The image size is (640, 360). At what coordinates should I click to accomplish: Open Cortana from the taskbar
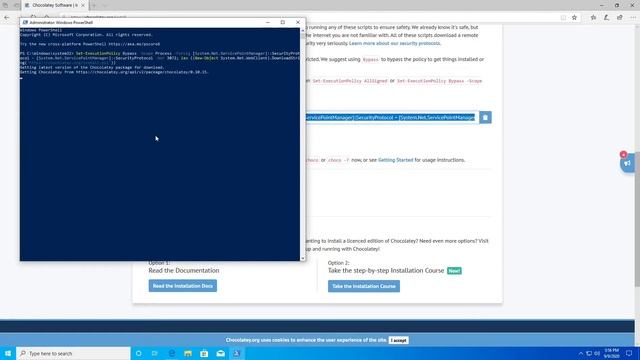point(139,353)
